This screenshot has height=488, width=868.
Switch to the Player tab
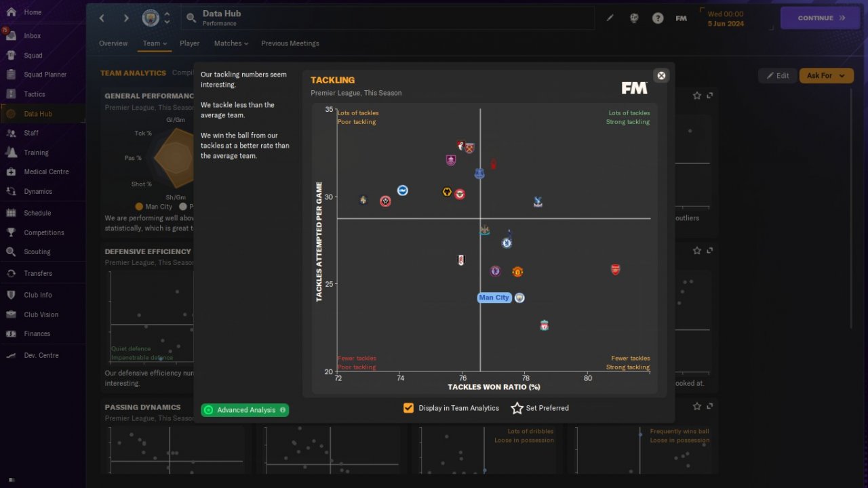pyautogui.click(x=190, y=43)
